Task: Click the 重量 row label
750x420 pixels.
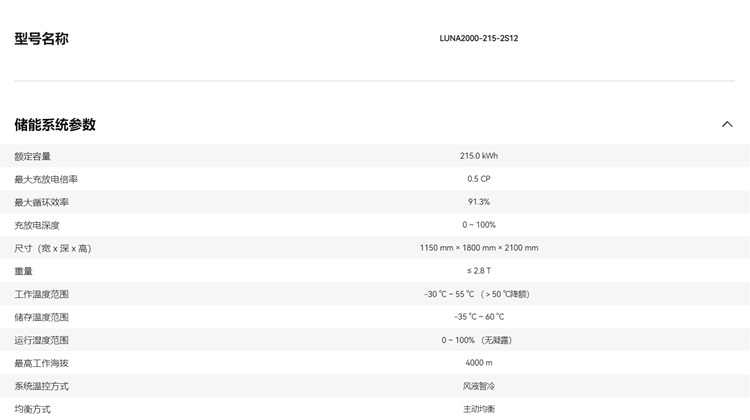Action: click(x=23, y=271)
